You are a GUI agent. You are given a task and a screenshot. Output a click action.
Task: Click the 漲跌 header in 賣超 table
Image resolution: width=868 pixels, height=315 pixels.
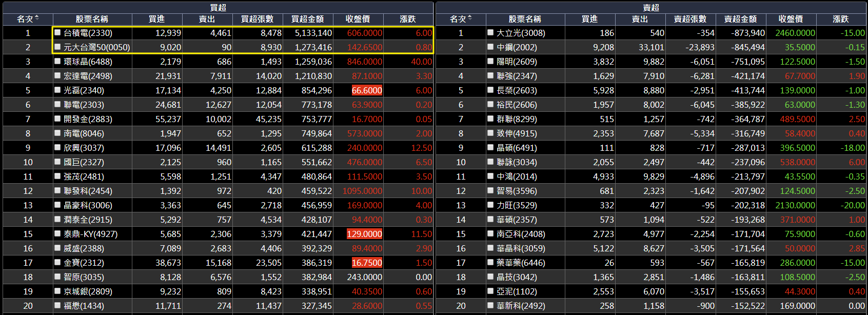click(841, 19)
